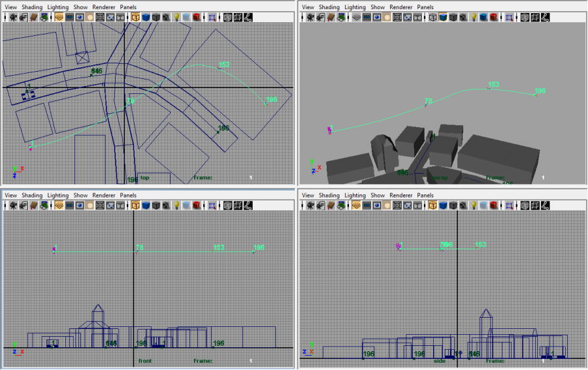588x370 pixels.
Task: Toggle Safe Title in top view panel
Action: [x=120, y=17]
